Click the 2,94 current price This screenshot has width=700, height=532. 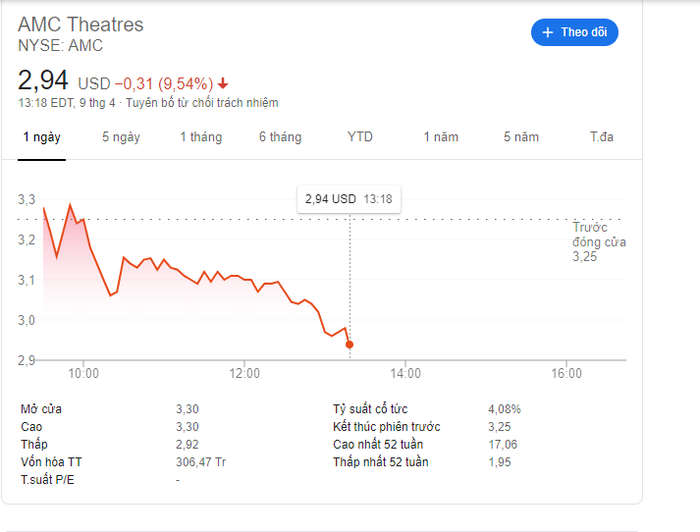[x=43, y=80]
